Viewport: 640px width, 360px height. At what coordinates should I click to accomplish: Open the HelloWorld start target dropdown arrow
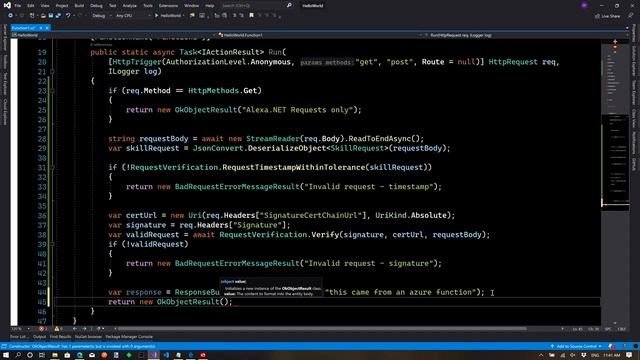coord(184,16)
